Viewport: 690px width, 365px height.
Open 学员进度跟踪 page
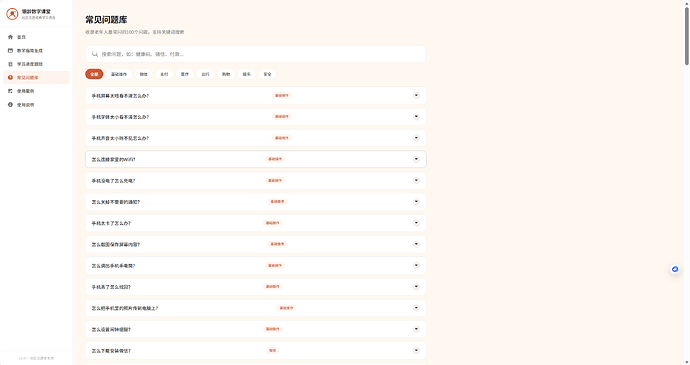36,64
